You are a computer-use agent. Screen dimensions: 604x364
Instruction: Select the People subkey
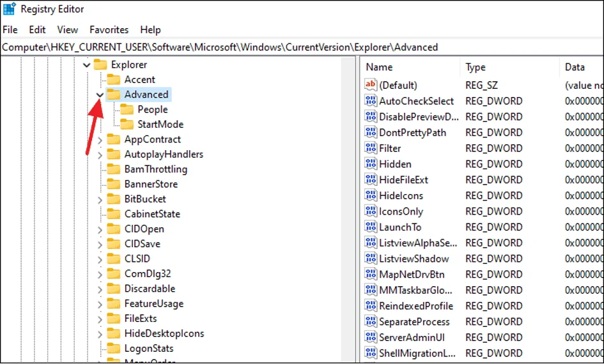tap(153, 110)
